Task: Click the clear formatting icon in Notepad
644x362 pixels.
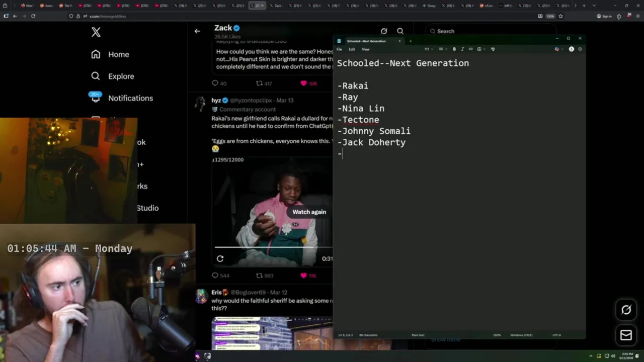Action: click(493, 49)
